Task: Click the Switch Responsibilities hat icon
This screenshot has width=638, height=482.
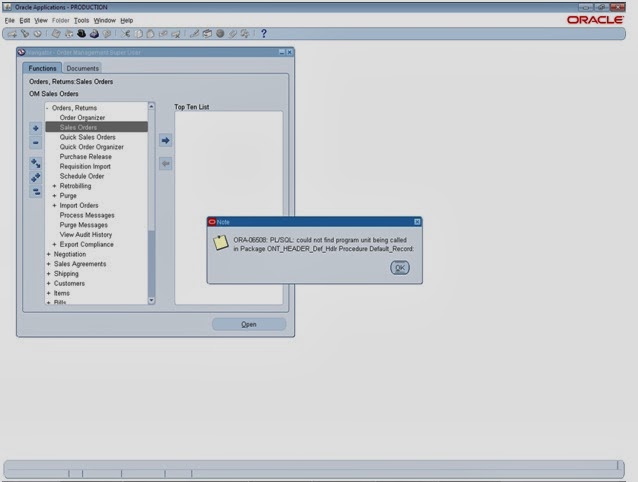Action: (x=82, y=34)
